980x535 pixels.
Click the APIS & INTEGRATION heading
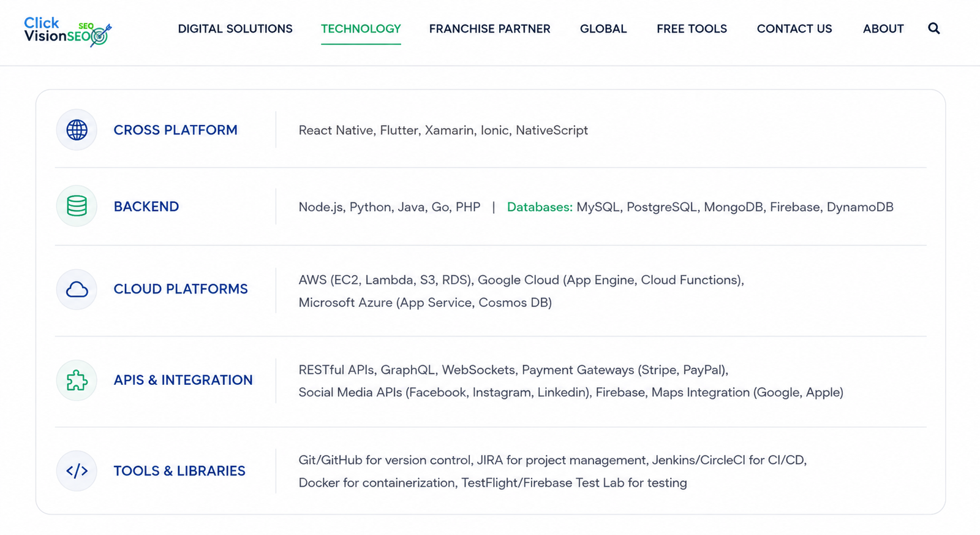pyautogui.click(x=183, y=380)
